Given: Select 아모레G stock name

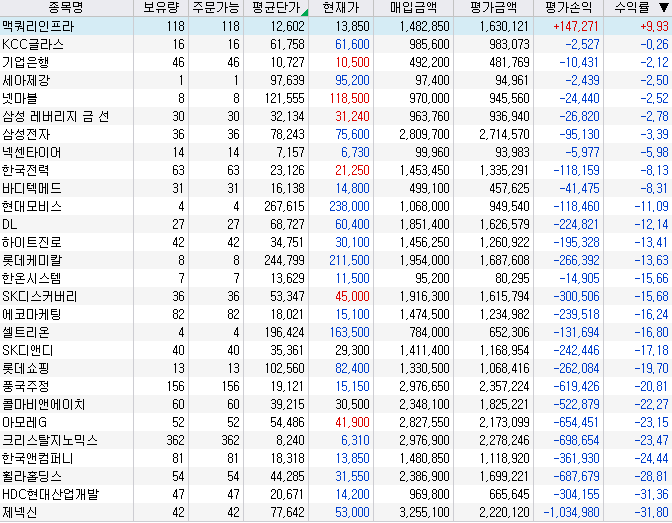Looking at the screenshot, I should [x=24, y=422].
